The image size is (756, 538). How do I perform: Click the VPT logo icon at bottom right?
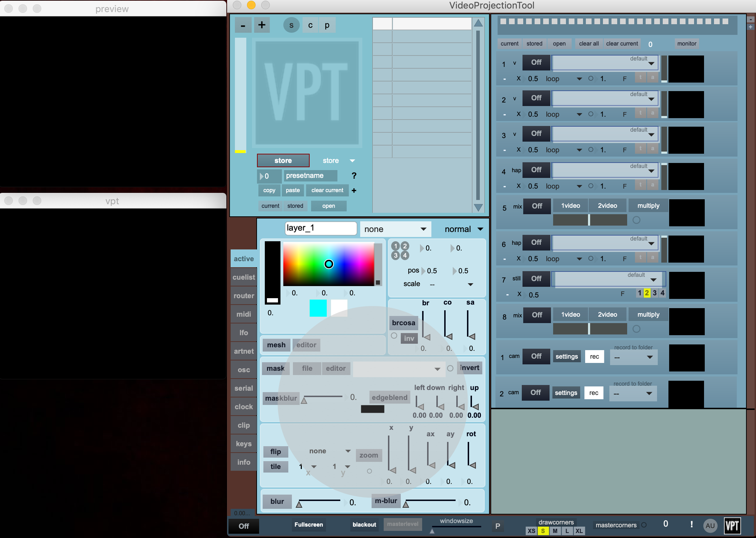coord(733,526)
